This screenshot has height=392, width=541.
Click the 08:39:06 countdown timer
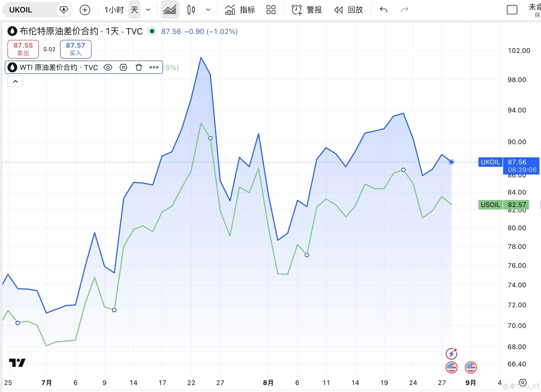click(522, 170)
